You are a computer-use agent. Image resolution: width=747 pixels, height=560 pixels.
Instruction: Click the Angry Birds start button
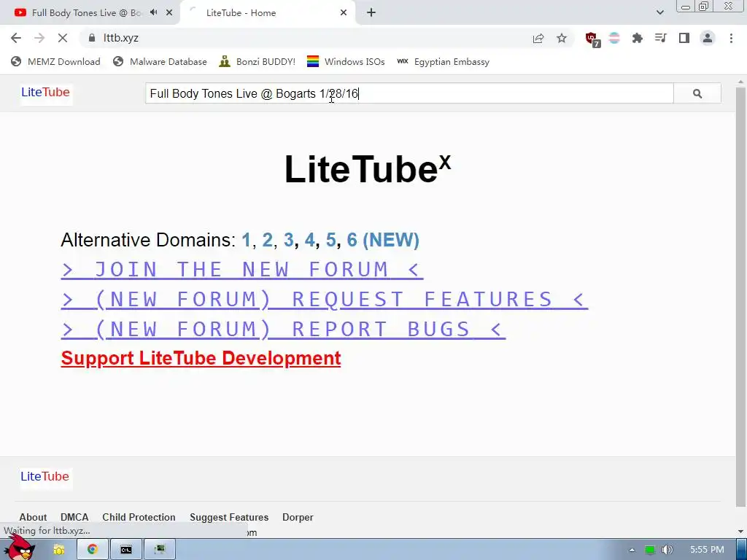[x=20, y=548]
